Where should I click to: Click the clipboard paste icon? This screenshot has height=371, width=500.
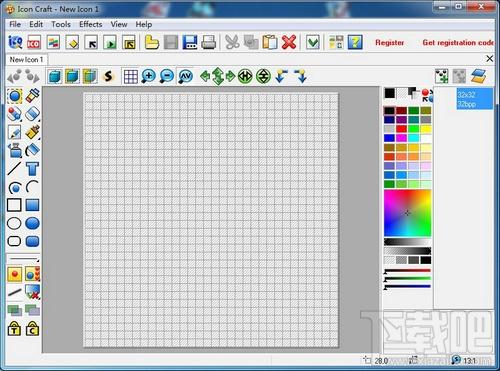tap(270, 42)
